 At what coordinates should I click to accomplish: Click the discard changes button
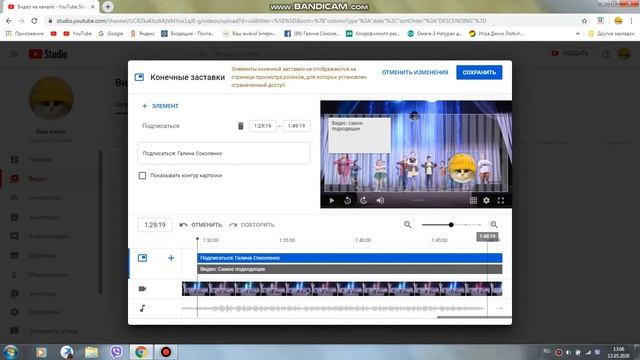(415, 72)
